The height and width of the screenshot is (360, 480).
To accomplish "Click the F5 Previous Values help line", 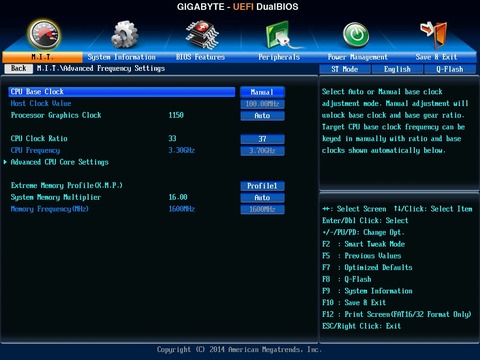I will point(362,256).
